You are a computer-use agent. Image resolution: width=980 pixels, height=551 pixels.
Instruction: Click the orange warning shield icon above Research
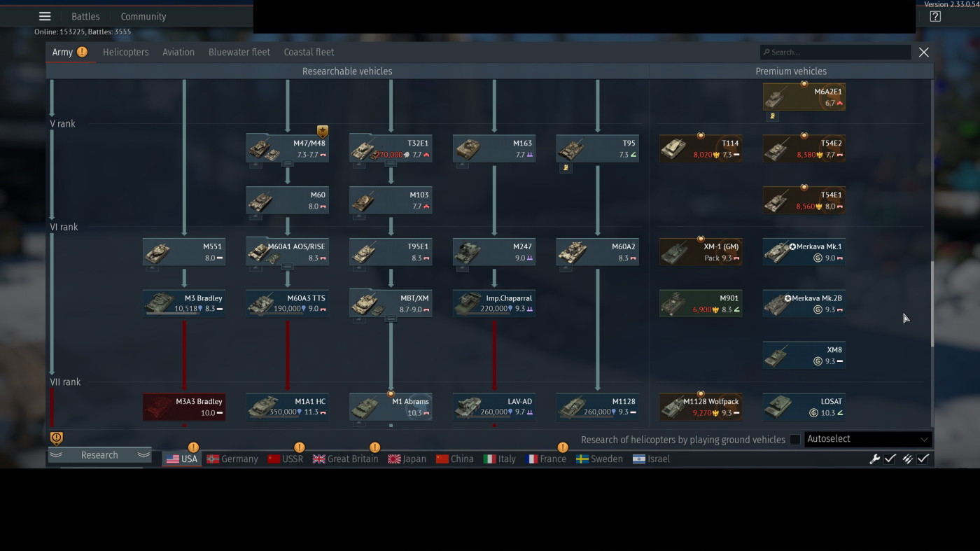(57, 438)
